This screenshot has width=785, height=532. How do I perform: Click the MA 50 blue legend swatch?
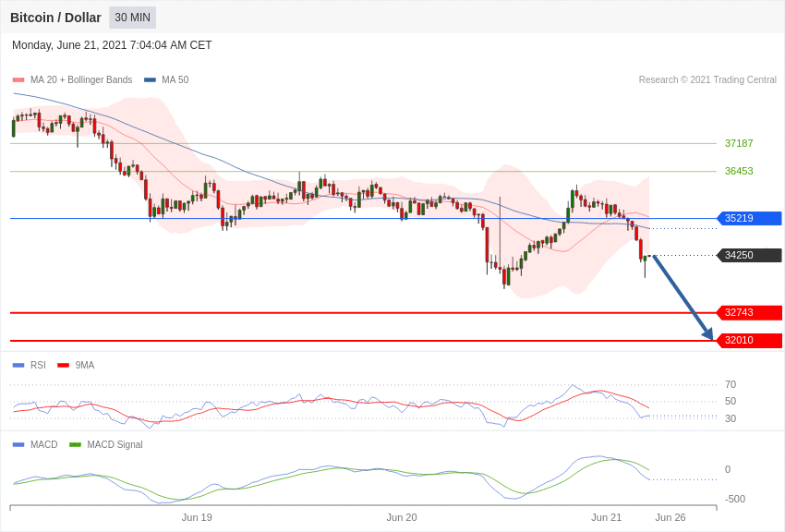[150, 80]
